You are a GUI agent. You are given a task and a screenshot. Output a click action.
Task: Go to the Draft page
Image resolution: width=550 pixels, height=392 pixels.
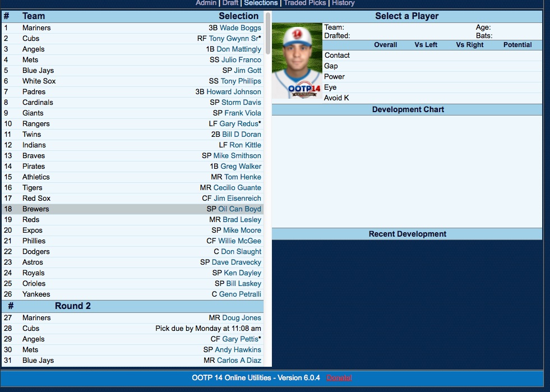[x=230, y=3]
